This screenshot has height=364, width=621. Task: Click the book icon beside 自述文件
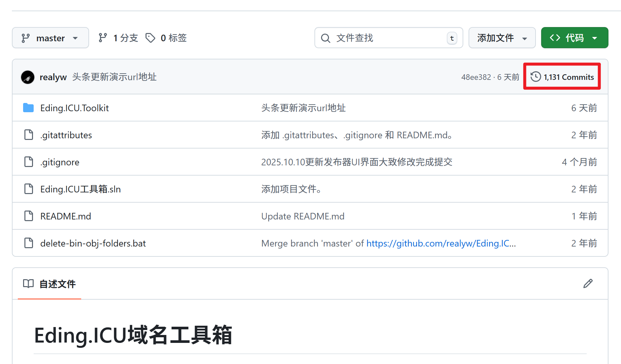click(28, 283)
